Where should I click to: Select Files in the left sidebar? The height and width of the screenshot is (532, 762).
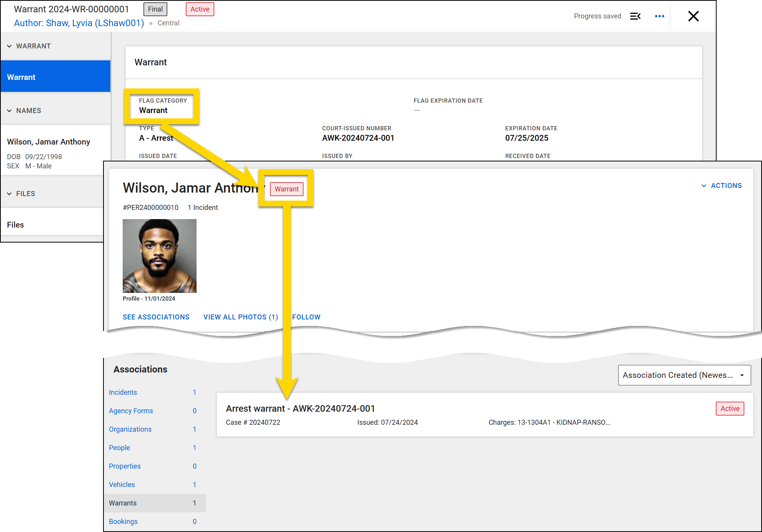[15, 224]
